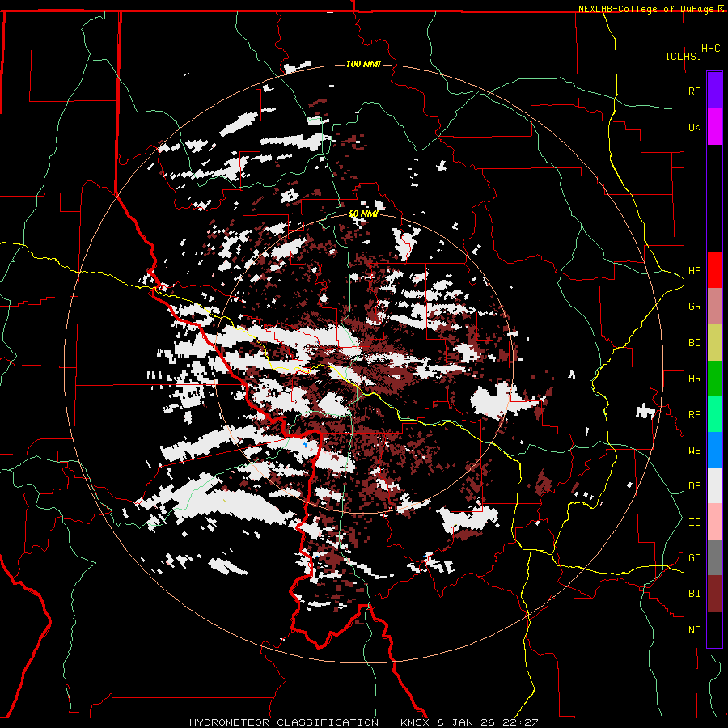728x728 pixels.
Task: Click the HR green legend swatch
Action: click(x=714, y=379)
